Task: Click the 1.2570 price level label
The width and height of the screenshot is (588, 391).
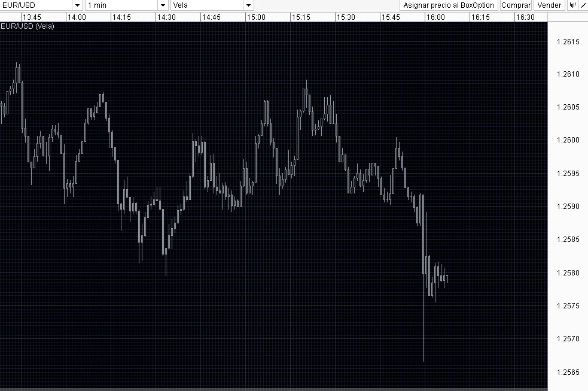Action: click(x=568, y=339)
